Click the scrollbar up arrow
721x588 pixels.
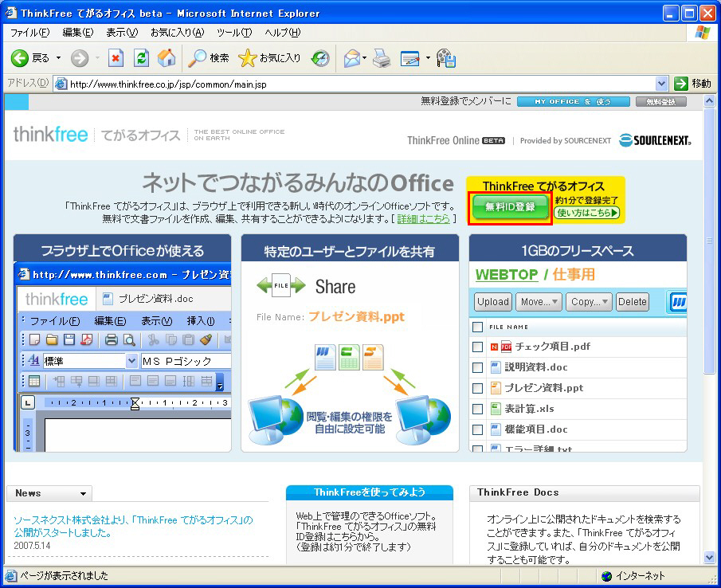tap(710, 101)
